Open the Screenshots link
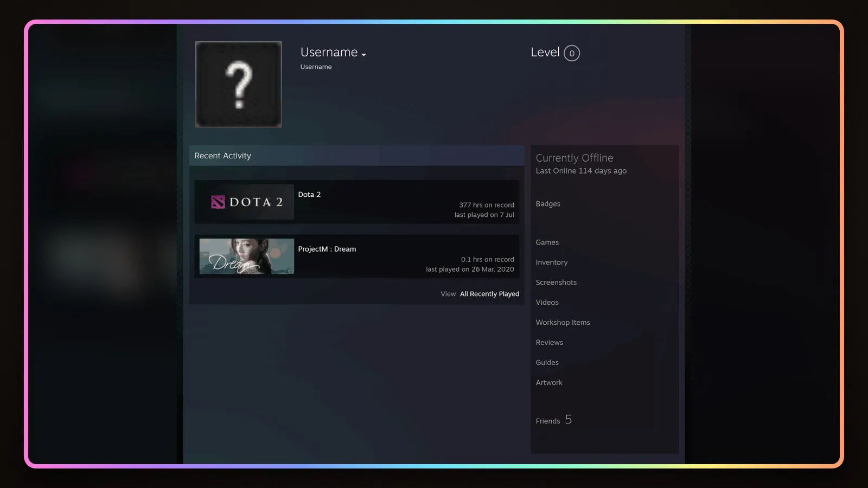 [556, 282]
